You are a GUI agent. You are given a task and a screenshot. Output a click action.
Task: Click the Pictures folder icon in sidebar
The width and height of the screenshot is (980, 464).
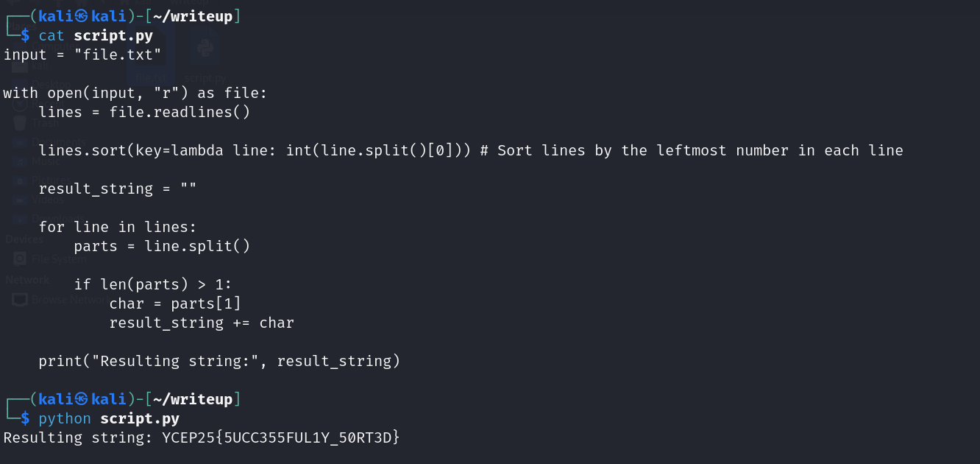point(20,180)
